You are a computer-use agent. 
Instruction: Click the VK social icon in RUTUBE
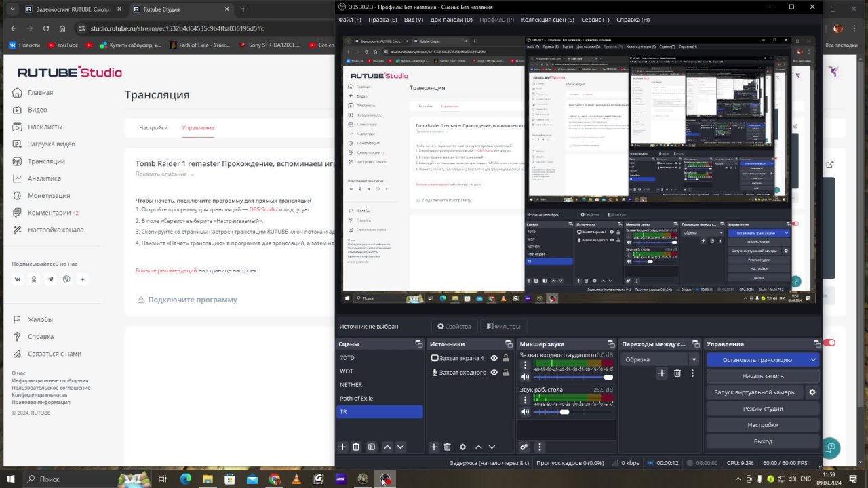18,279
